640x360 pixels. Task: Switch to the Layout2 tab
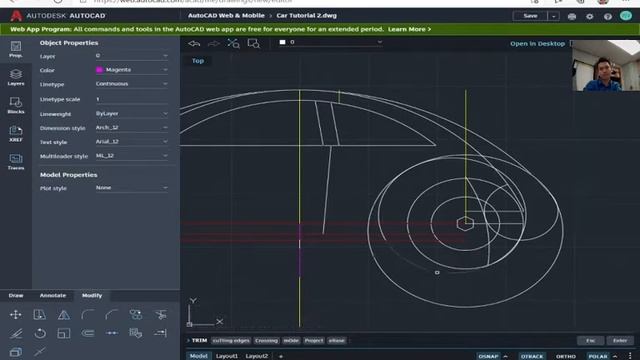pyautogui.click(x=256, y=356)
